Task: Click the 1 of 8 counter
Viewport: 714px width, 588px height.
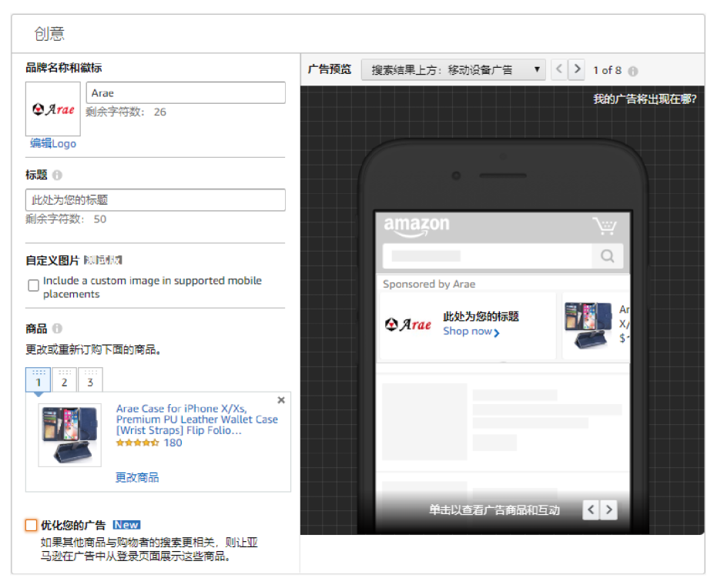Action: pos(608,70)
